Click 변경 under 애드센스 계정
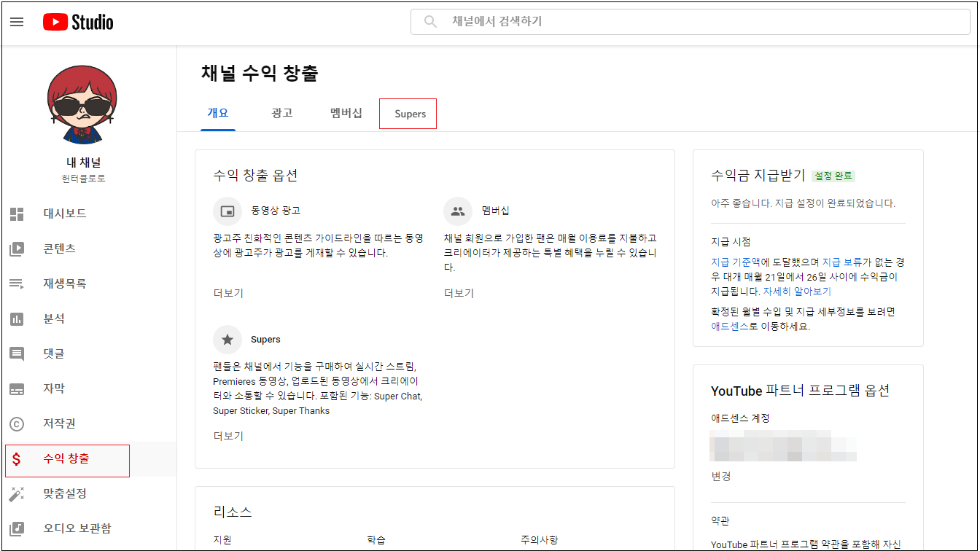 click(720, 476)
